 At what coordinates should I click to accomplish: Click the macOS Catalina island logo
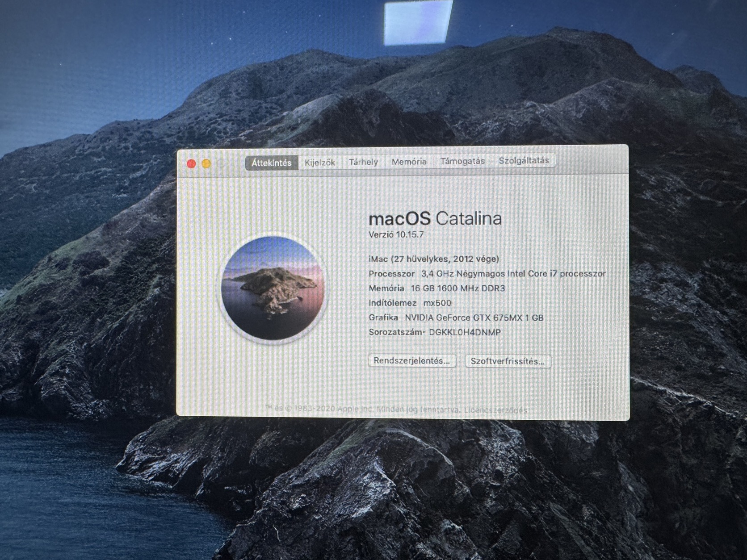tap(273, 288)
